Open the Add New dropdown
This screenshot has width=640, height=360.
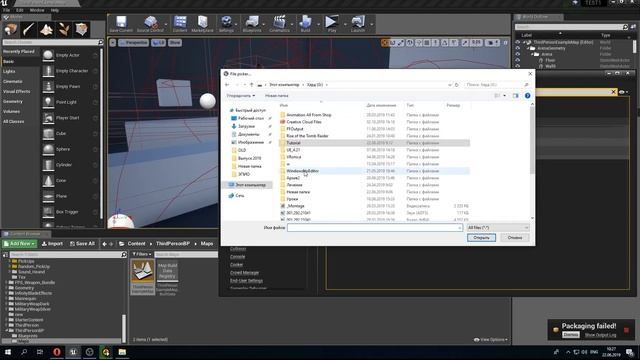pyautogui.click(x=19, y=244)
